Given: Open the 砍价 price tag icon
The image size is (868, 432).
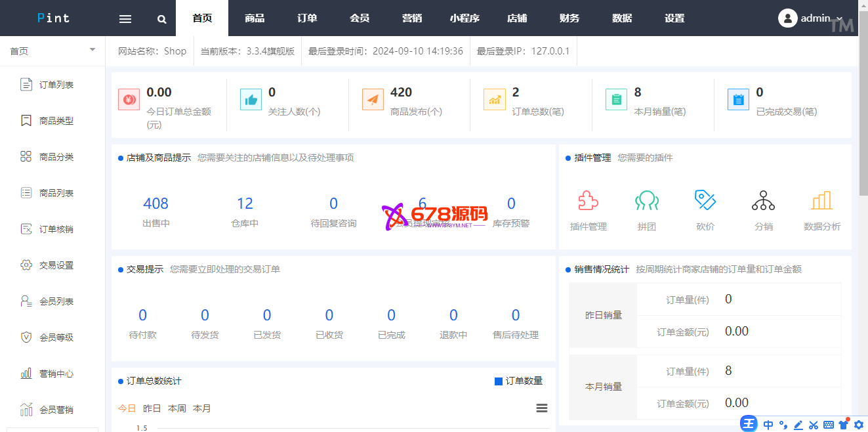Looking at the screenshot, I should click(x=705, y=200).
